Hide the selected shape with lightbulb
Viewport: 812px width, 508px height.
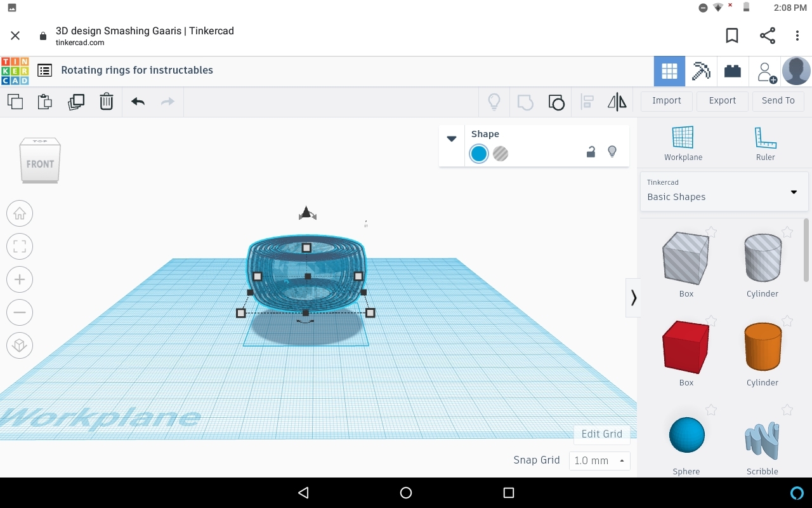[x=612, y=152]
